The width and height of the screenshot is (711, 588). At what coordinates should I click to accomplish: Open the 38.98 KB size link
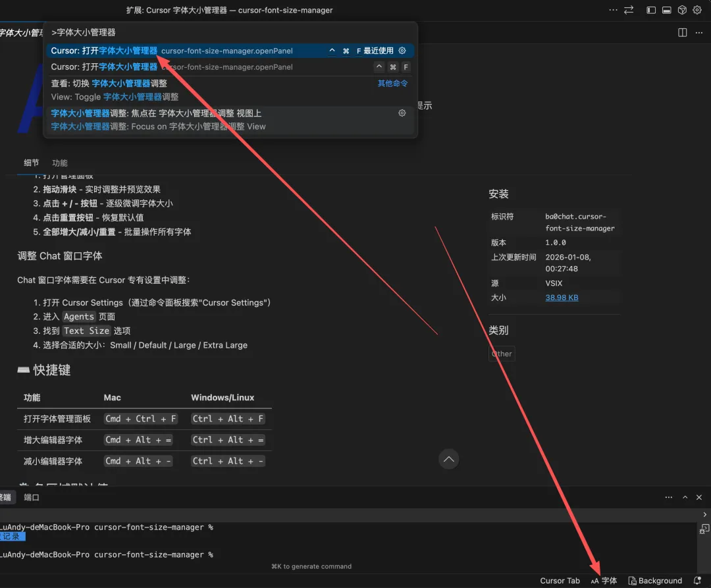tap(562, 298)
